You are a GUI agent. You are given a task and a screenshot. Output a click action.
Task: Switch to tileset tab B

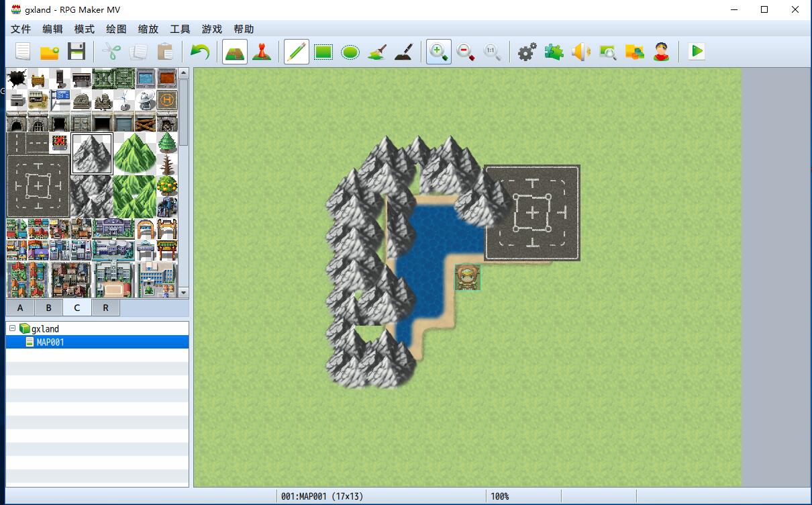click(x=48, y=308)
